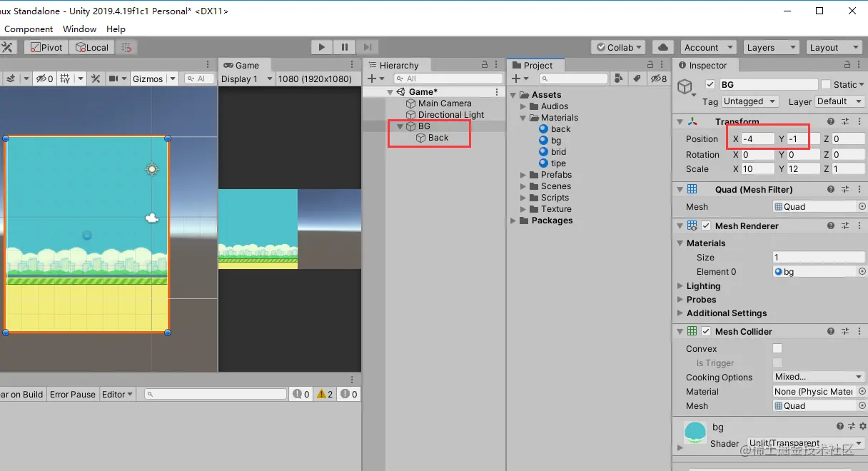Collapse the Materials folder
This screenshot has width=868, height=471.
(x=523, y=118)
